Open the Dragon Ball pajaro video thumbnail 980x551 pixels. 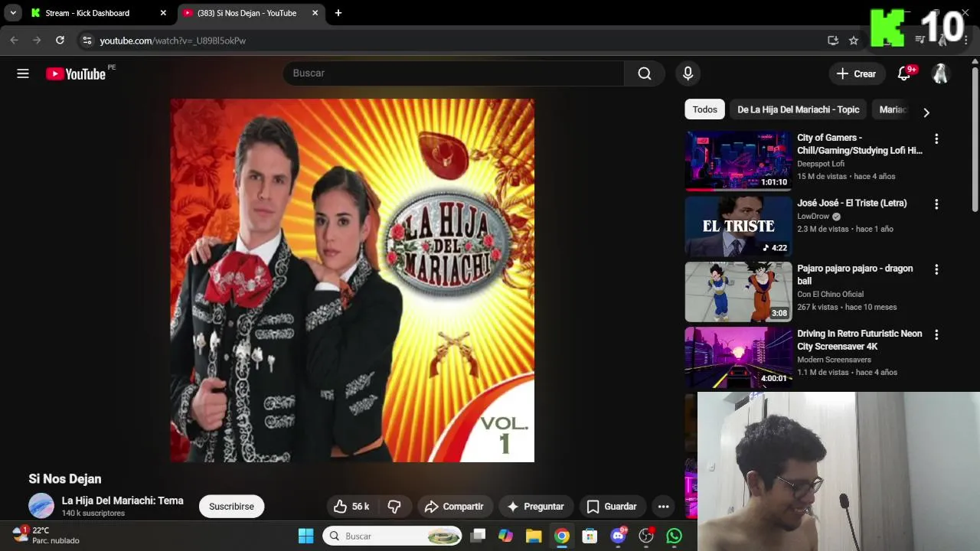pos(738,292)
